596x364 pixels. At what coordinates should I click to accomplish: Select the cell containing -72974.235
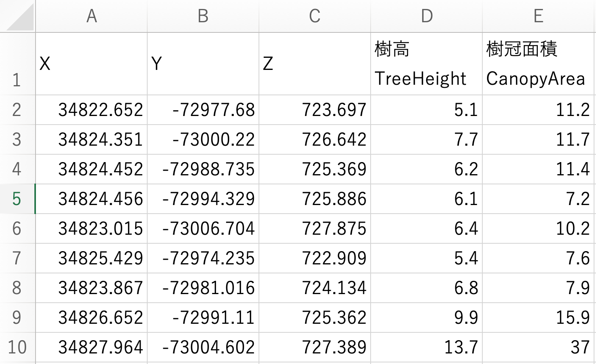coord(202,258)
